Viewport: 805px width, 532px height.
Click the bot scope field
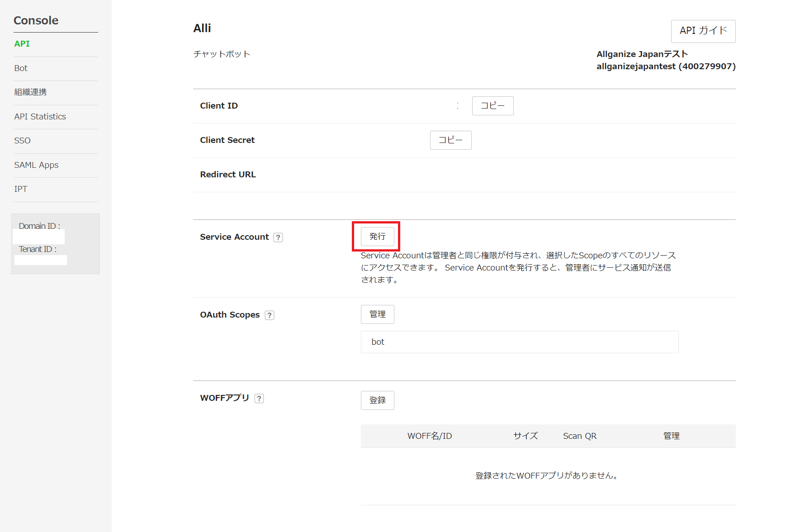tap(519, 342)
